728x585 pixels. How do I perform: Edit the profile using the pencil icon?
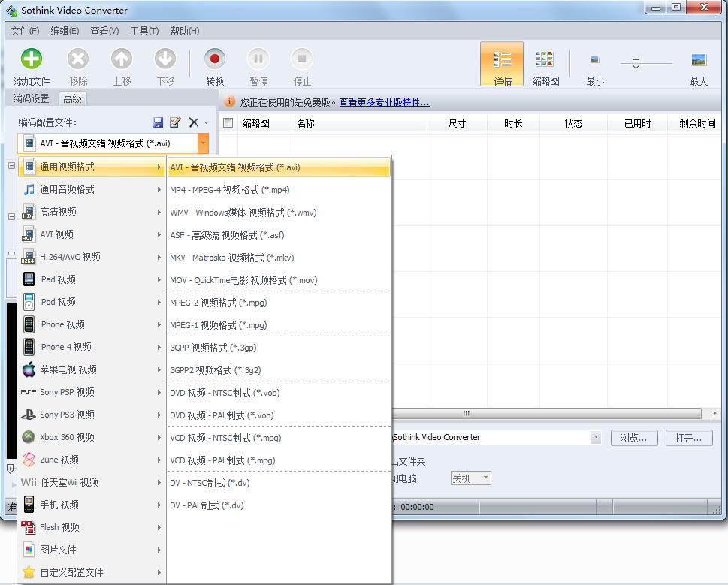[175, 122]
